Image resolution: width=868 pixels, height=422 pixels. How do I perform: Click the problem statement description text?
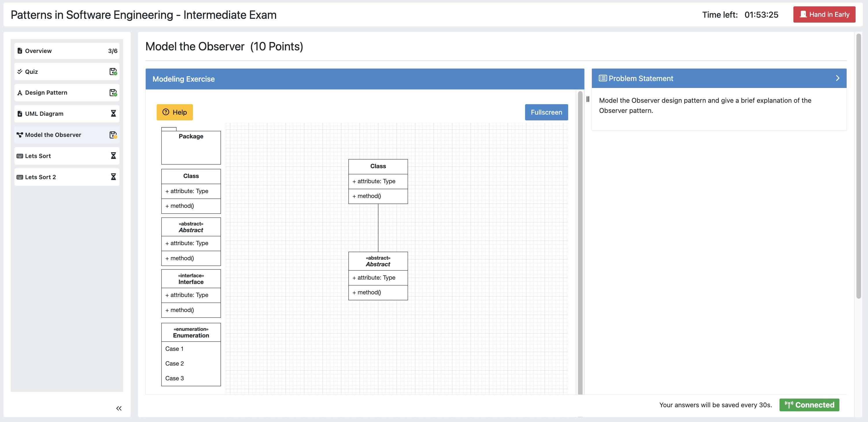(705, 106)
